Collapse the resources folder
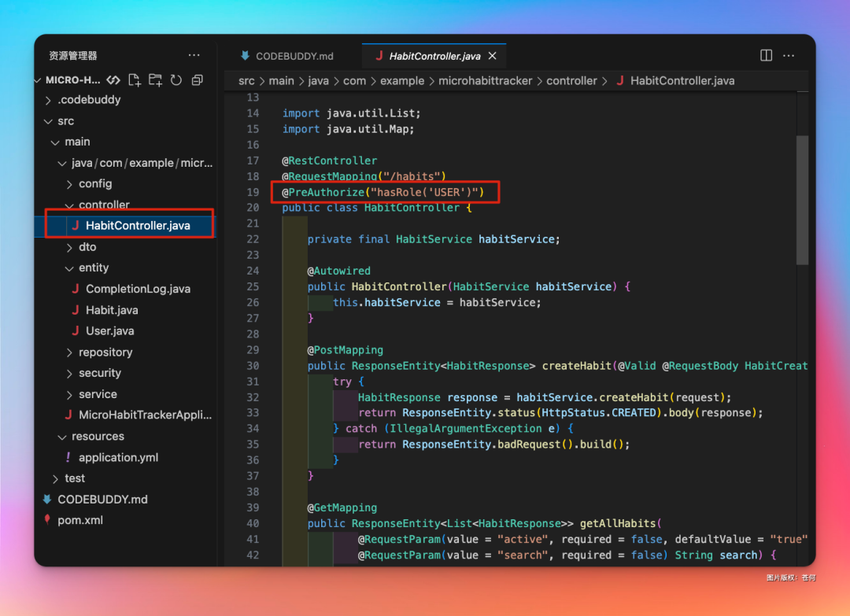 62,437
